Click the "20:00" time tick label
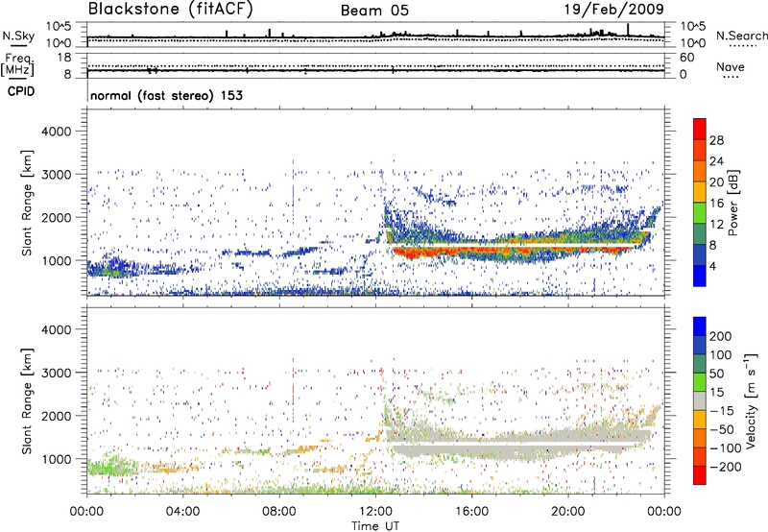The height and width of the screenshot is (532, 768). pos(567,512)
